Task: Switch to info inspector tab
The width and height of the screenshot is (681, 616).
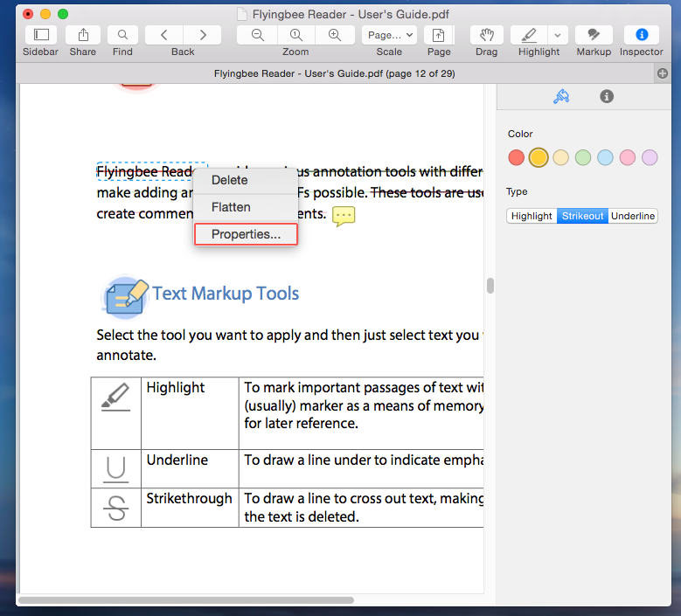Action: pyautogui.click(x=607, y=96)
